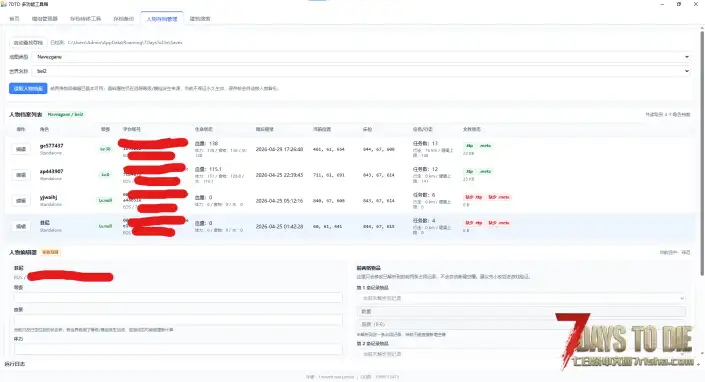
Task: Click 编辑 button for ap443907
Action: pyautogui.click(x=21, y=175)
